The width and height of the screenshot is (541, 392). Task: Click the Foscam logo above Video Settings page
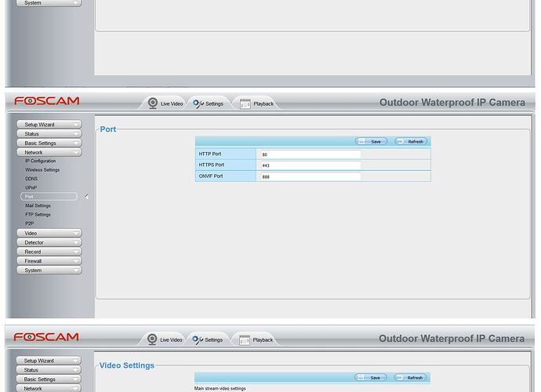46,337
